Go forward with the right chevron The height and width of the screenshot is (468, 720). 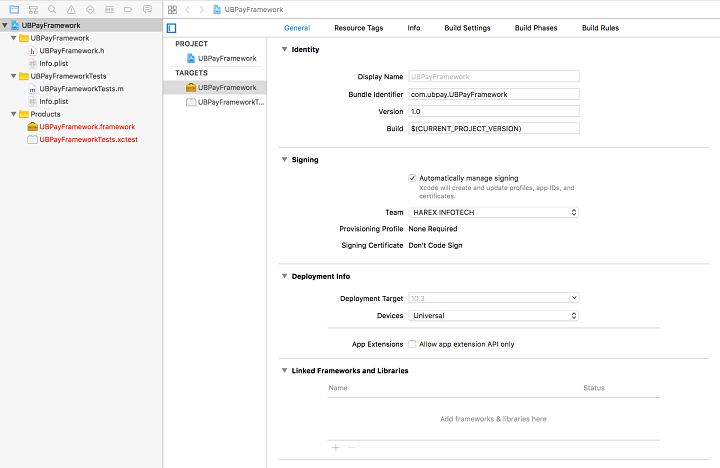(x=202, y=9)
